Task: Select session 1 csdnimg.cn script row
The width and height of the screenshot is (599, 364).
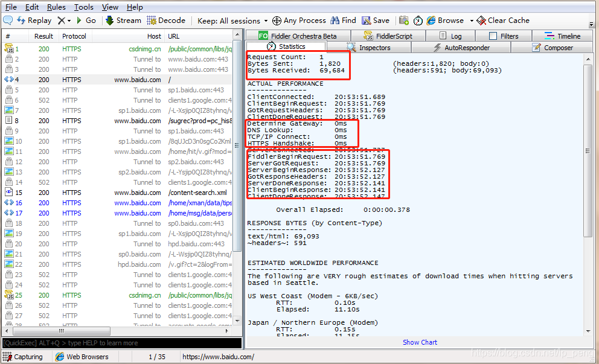Action: (118, 49)
